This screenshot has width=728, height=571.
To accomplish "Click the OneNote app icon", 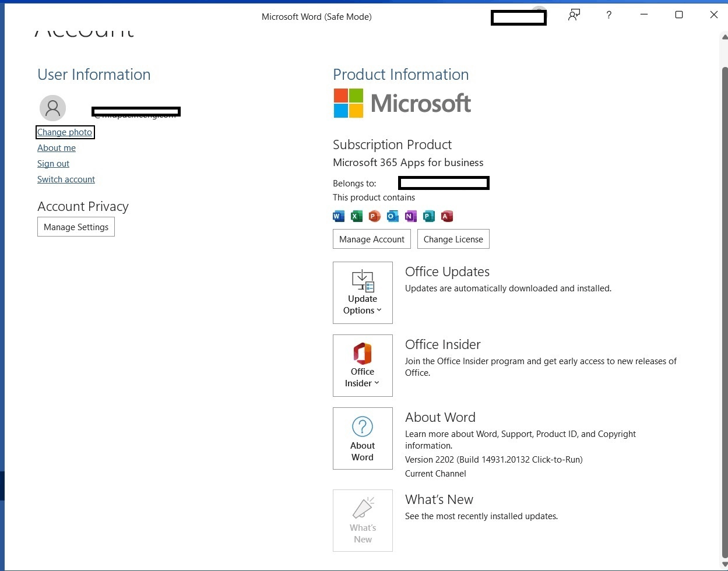I will click(411, 217).
